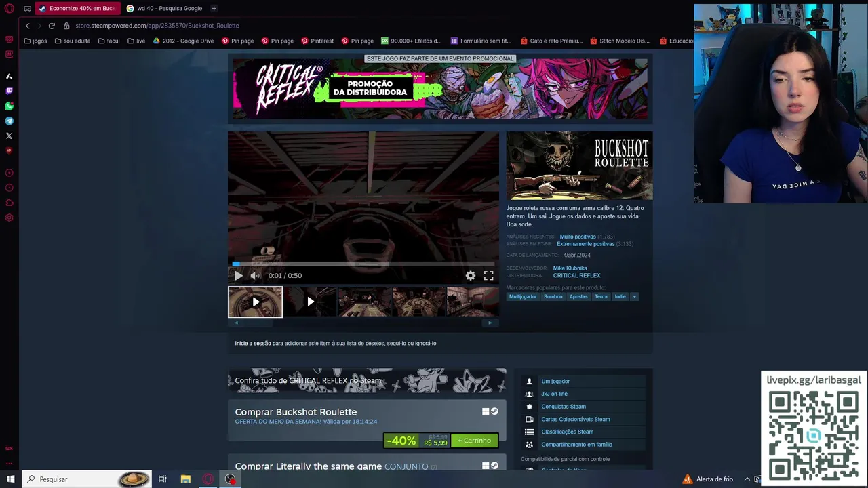Screen dimensions: 868x488
Task: Go back with the browser back arrow
Action: point(27,26)
